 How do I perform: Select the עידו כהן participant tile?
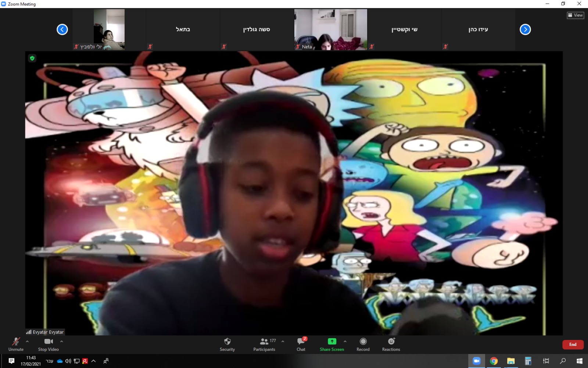pyautogui.click(x=478, y=29)
